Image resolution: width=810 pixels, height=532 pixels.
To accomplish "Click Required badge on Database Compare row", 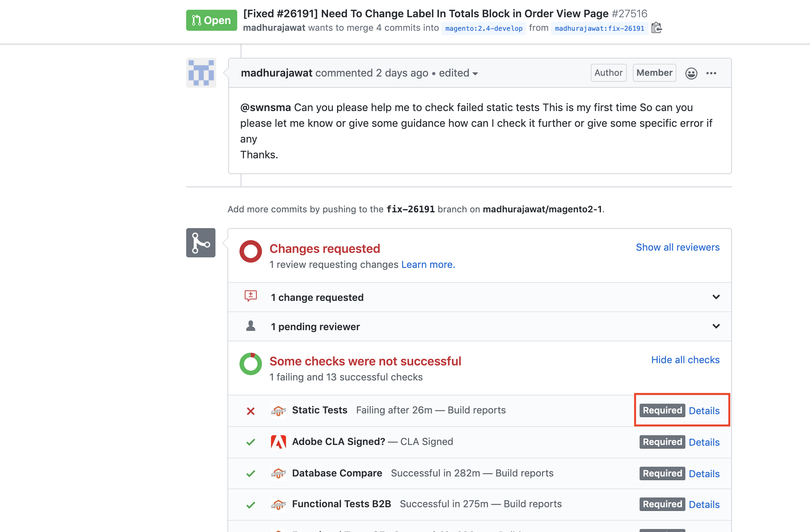I will pos(662,473).
